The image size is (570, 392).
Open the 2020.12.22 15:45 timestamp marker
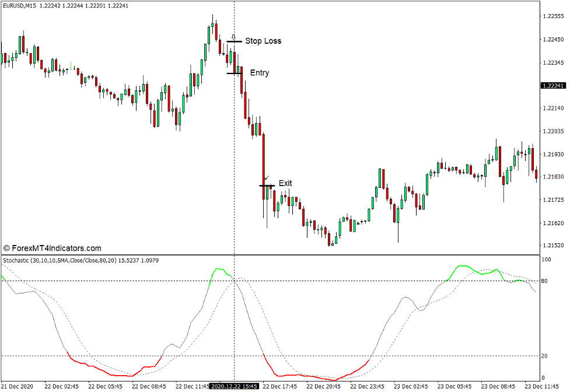pos(233,386)
